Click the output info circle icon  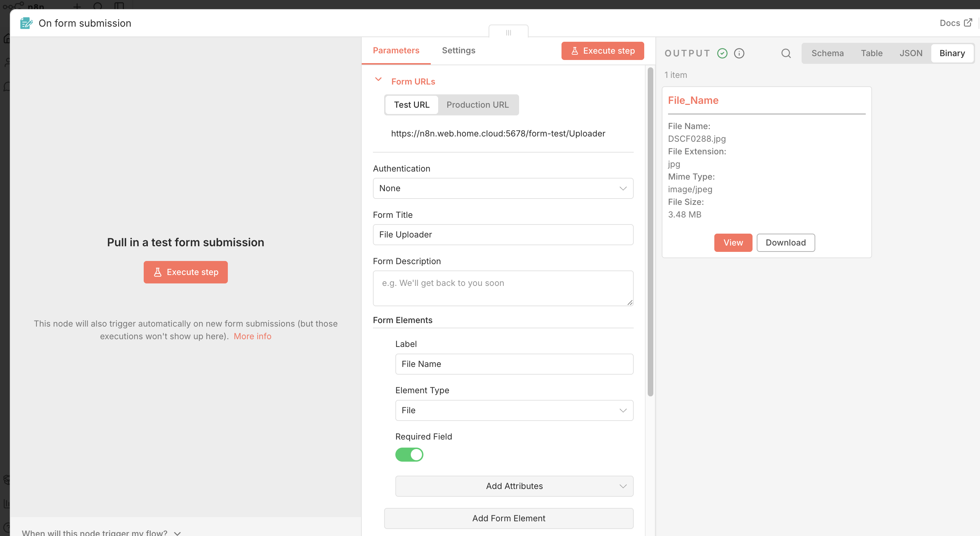739,53
